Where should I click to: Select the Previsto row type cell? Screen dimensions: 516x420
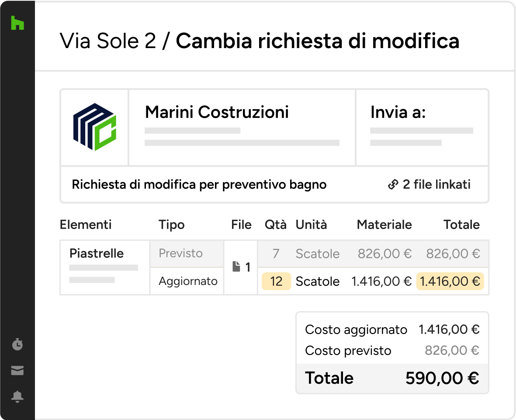181,253
